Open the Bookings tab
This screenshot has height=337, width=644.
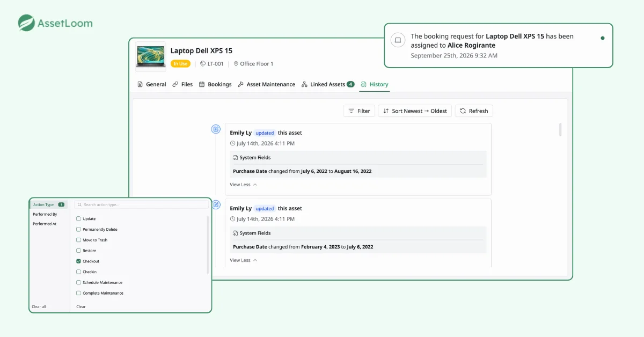point(215,84)
